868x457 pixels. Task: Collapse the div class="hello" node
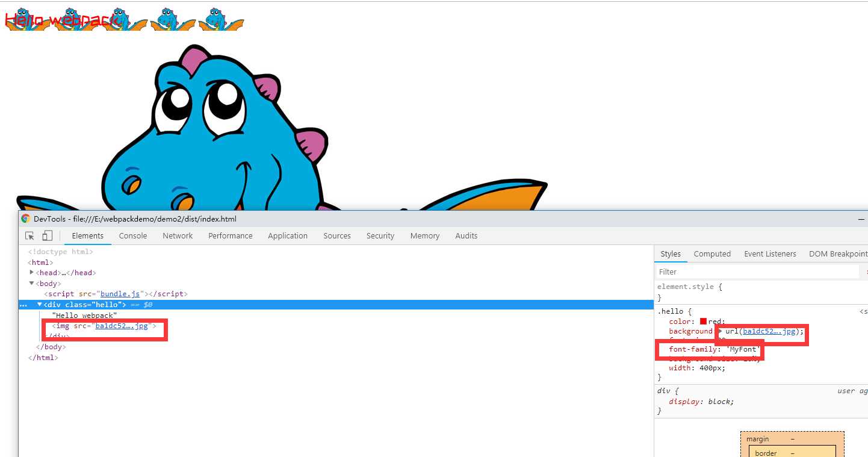tap(40, 304)
